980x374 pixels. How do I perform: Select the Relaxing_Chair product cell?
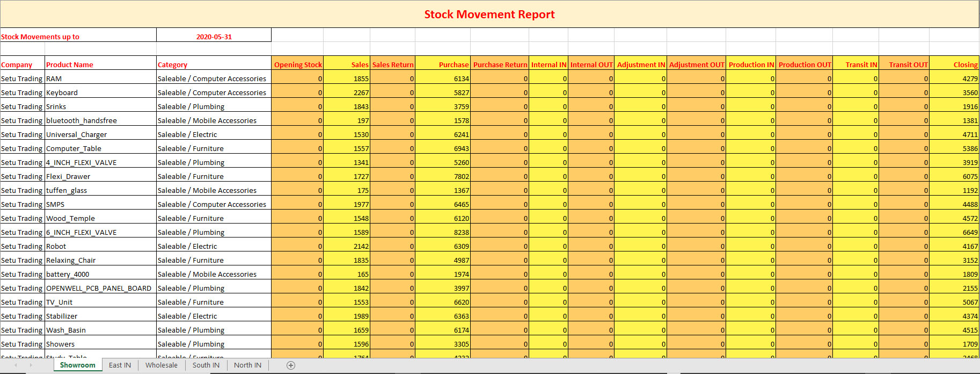coord(100,258)
